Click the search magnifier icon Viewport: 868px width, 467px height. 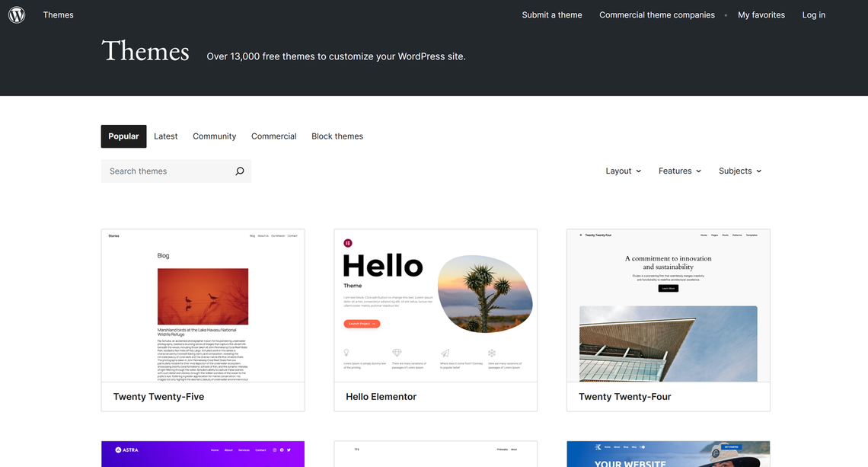coord(240,171)
